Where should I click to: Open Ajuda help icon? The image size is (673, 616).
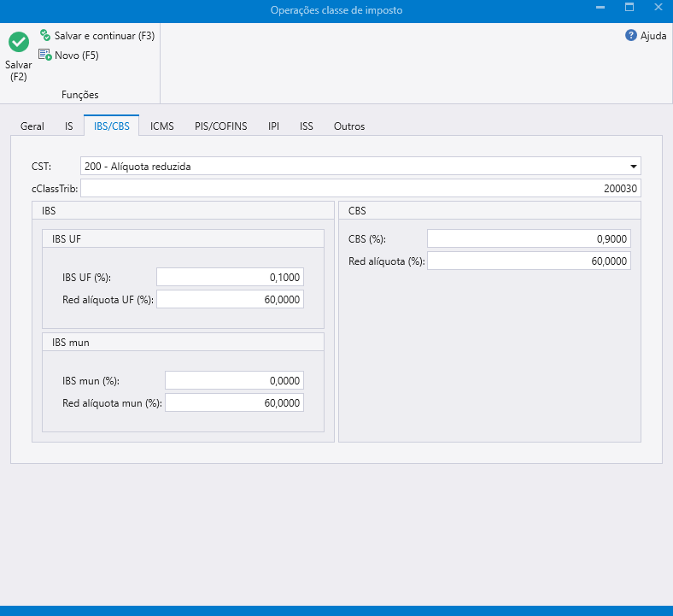631,36
